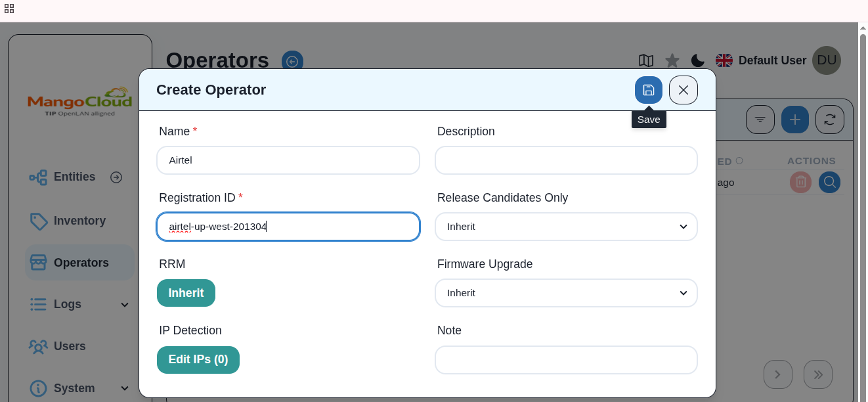Change language via the UK flag icon
Viewport: 868px width, 402px height.
point(724,60)
